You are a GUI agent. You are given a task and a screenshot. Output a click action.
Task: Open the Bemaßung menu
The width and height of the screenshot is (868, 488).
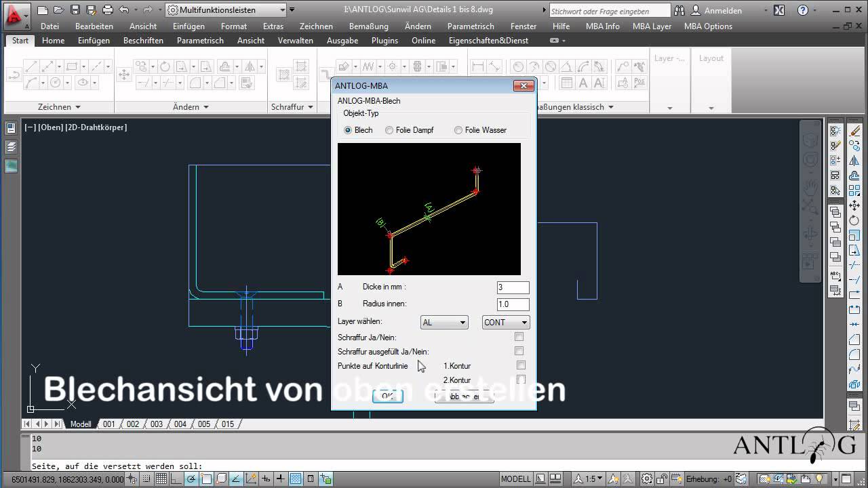(369, 26)
